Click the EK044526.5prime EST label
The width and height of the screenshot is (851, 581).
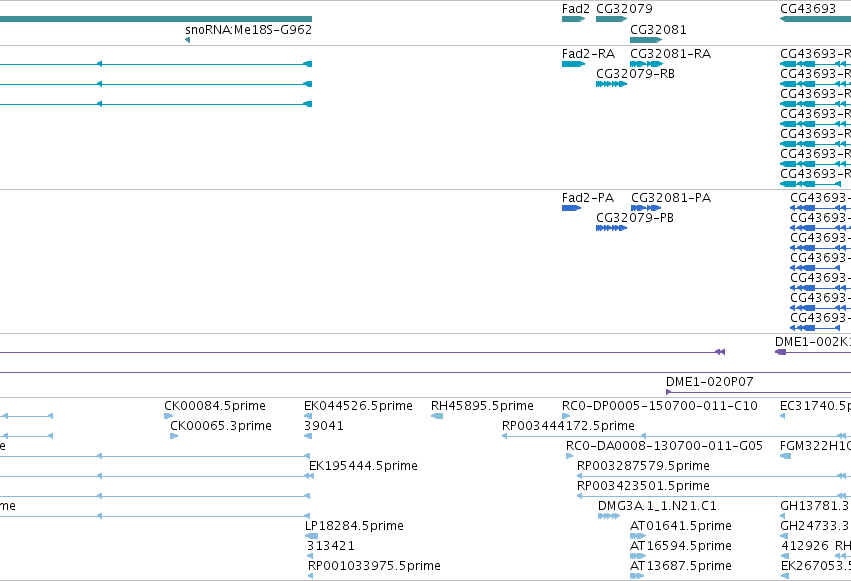[x=358, y=406]
